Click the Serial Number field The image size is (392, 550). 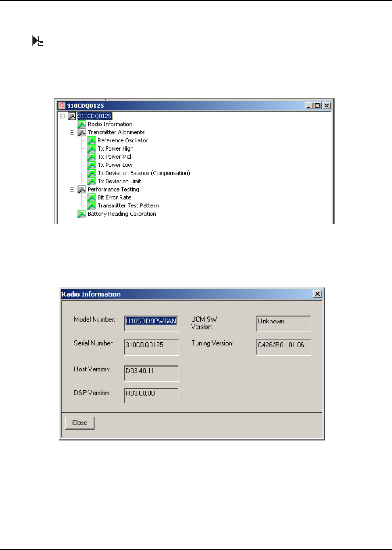[x=151, y=347]
